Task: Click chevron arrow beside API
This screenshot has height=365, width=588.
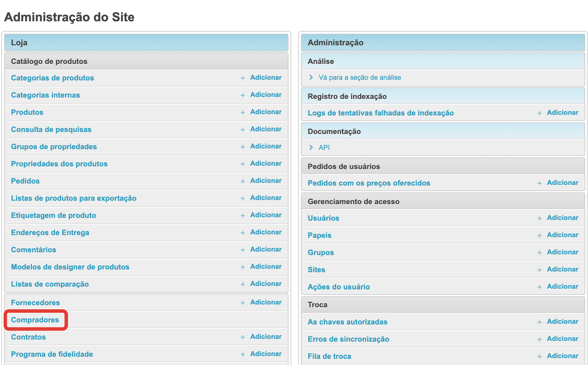Action: (x=311, y=147)
